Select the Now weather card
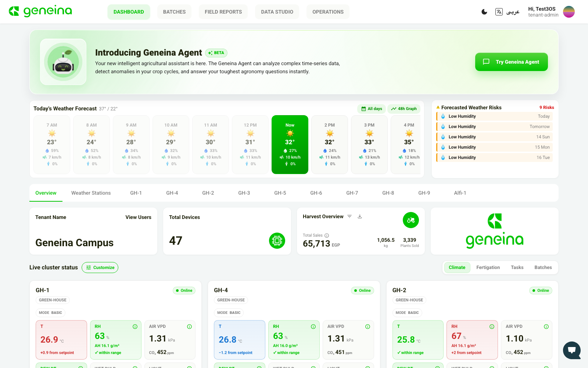588x368 pixels. (x=290, y=144)
